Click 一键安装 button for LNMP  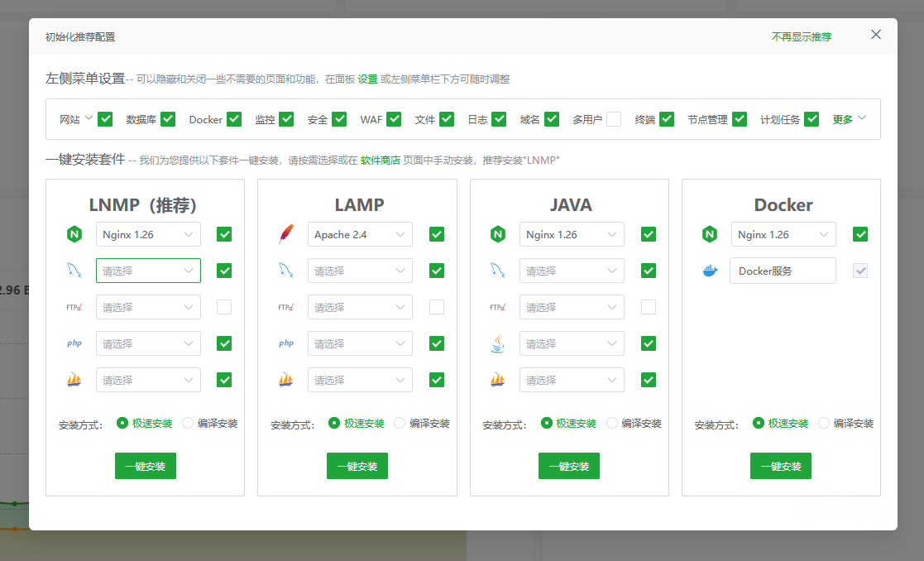(x=146, y=466)
